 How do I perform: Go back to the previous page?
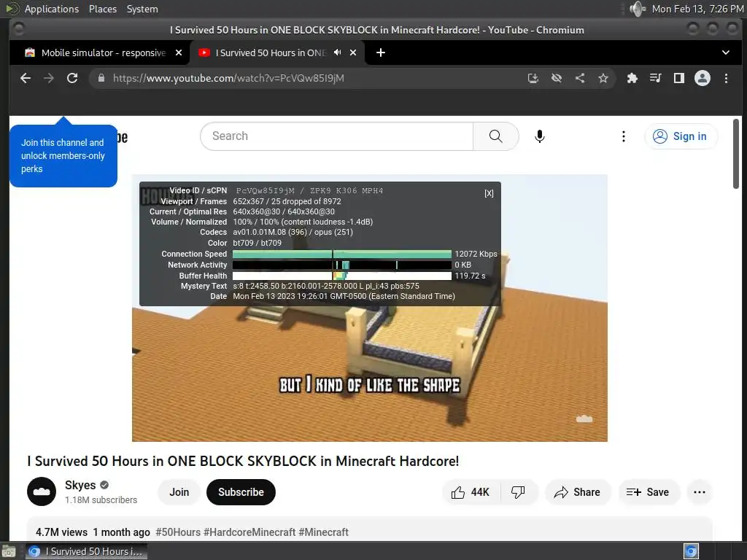click(x=26, y=78)
